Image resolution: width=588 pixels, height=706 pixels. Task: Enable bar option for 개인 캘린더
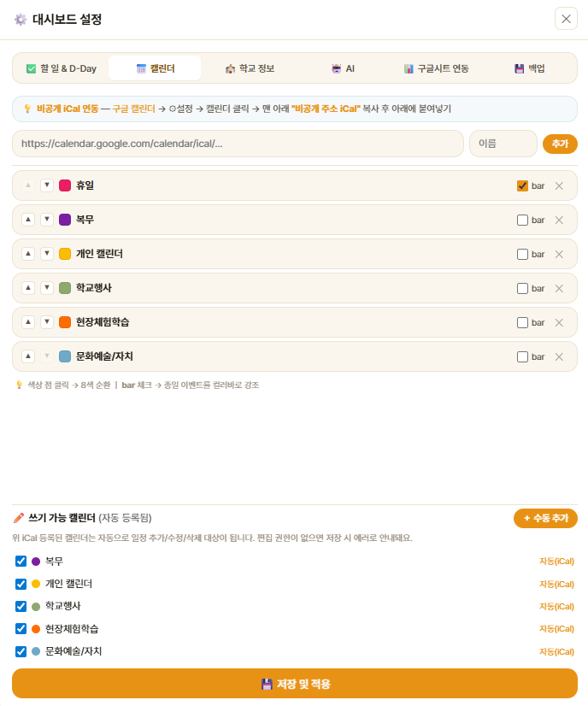[x=522, y=255]
